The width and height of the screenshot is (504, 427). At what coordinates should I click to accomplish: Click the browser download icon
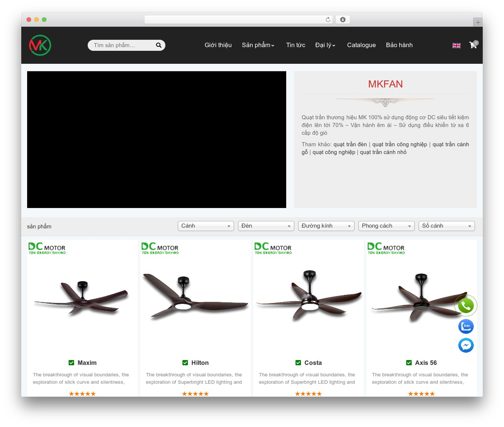343,20
